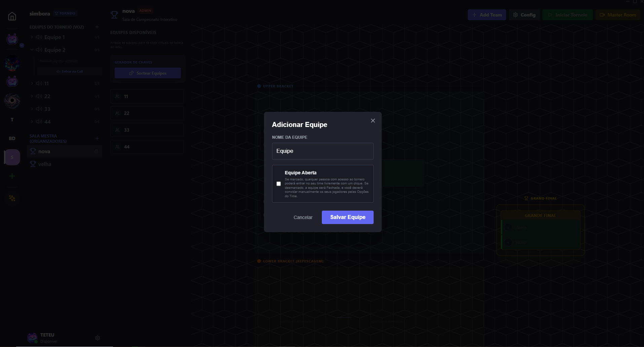
Task: Open the black hole server avatar
Action: point(12,101)
